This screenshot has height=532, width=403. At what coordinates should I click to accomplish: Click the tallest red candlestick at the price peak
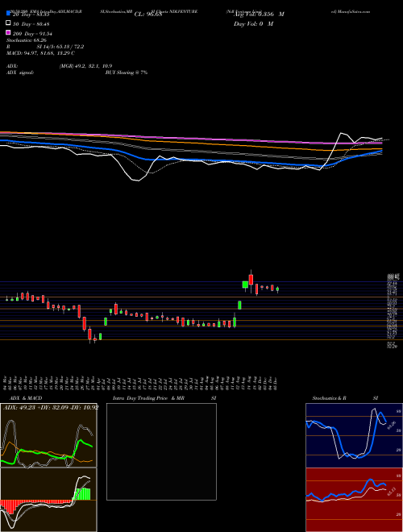tap(251, 280)
